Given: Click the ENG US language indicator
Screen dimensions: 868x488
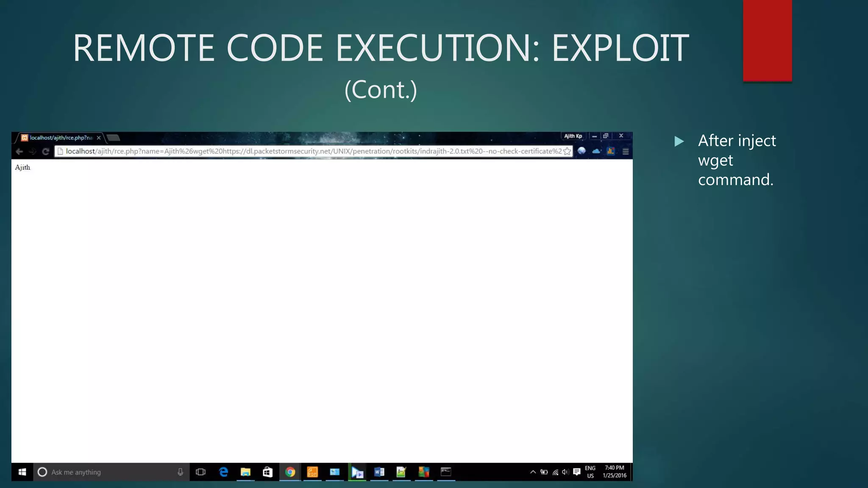Looking at the screenshot, I should (590, 472).
